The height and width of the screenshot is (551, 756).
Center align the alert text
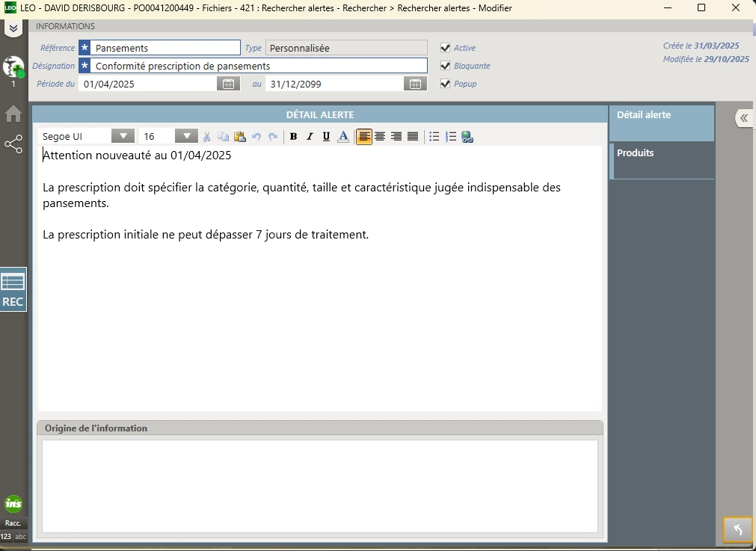(380, 137)
